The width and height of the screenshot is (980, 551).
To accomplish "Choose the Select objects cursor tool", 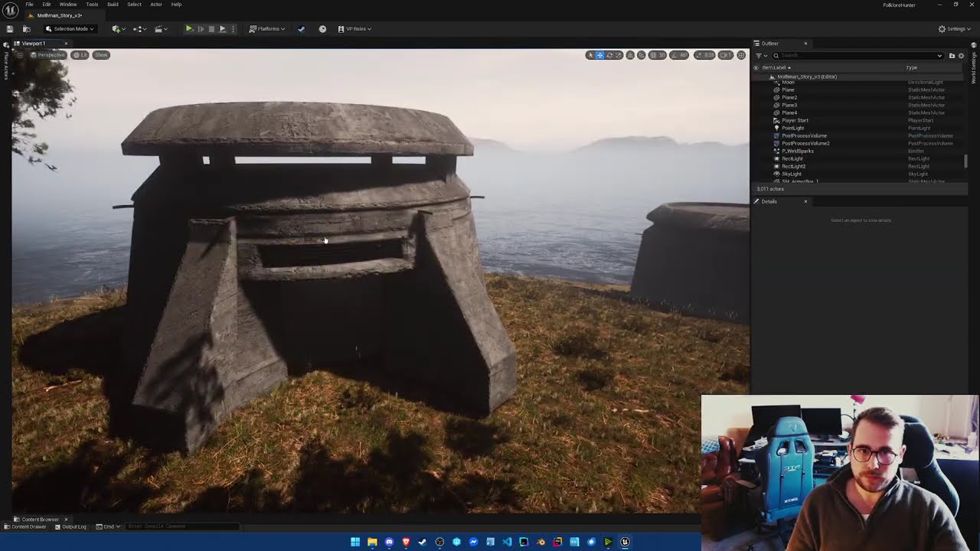I will click(x=590, y=55).
